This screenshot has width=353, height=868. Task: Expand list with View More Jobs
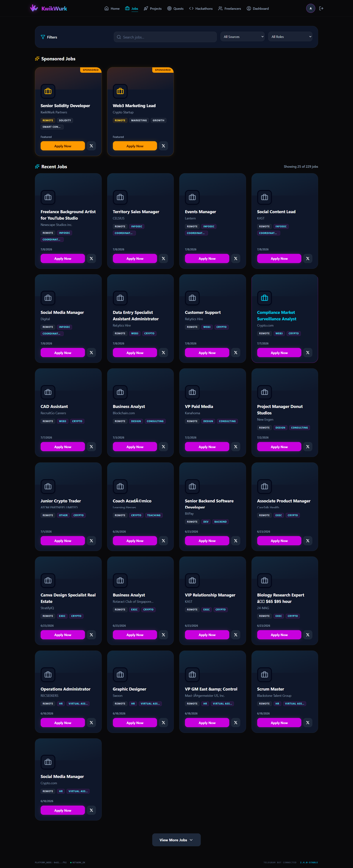click(176, 840)
